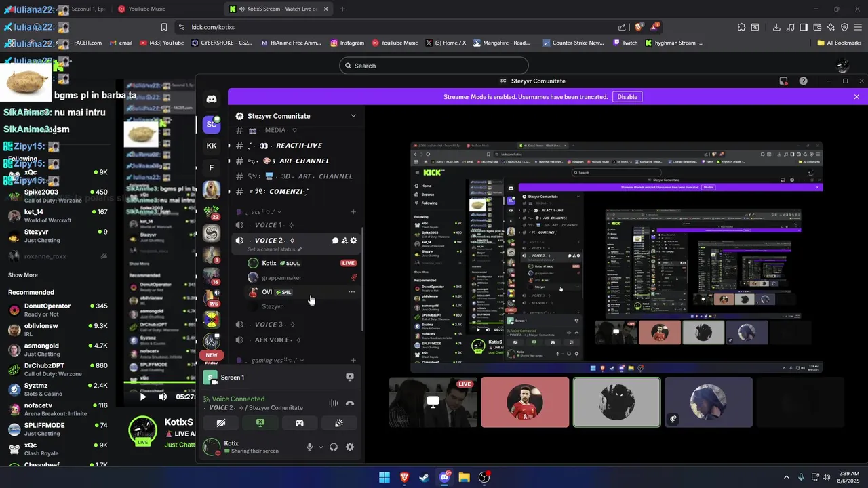The height and width of the screenshot is (488, 868).
Task: Mute the Kick video player volume
Action: 163,396
